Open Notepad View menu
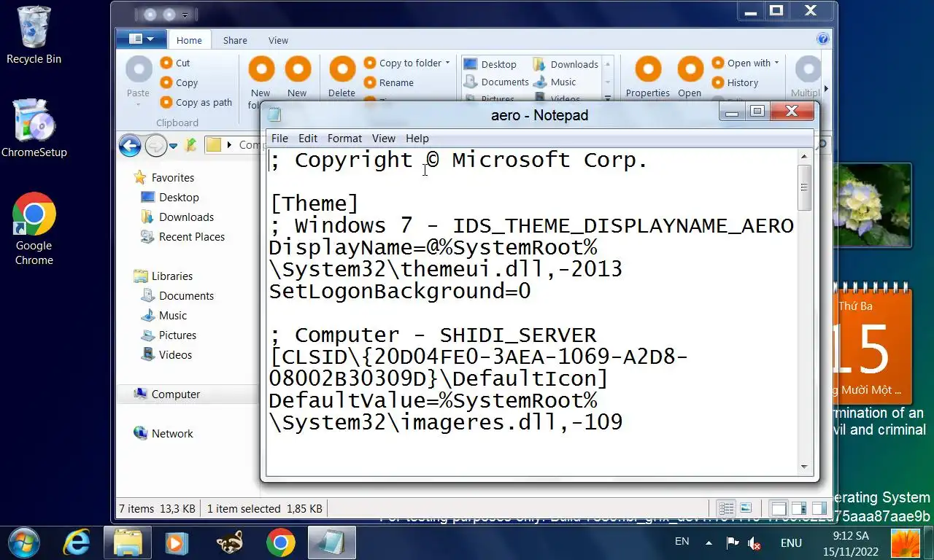 point(383,138)
